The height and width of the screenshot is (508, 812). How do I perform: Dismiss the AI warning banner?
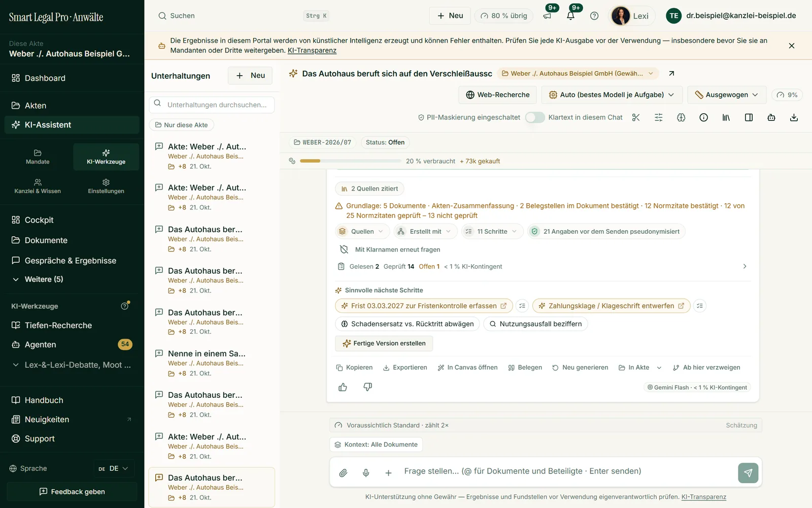pos(792,46)
